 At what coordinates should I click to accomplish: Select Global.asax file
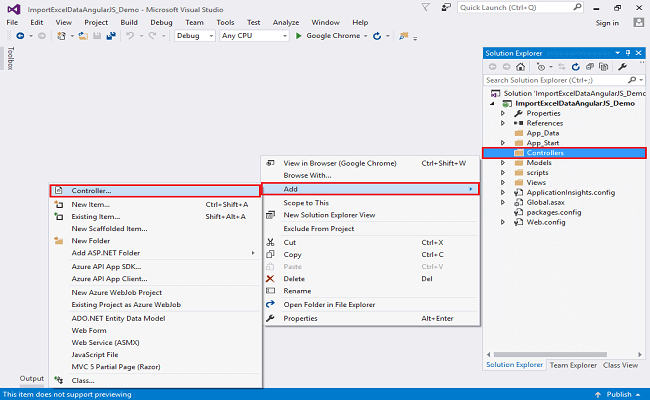(x=545, y=202)
